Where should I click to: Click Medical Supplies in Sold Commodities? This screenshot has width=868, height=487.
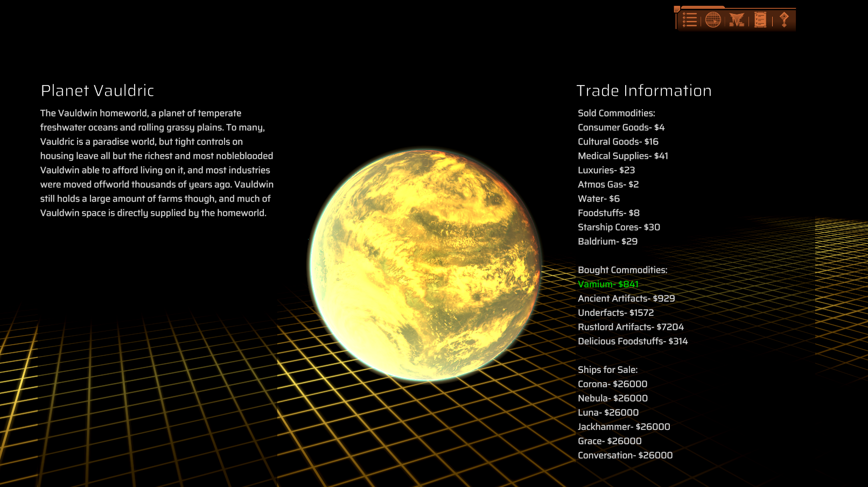[622, 156]
